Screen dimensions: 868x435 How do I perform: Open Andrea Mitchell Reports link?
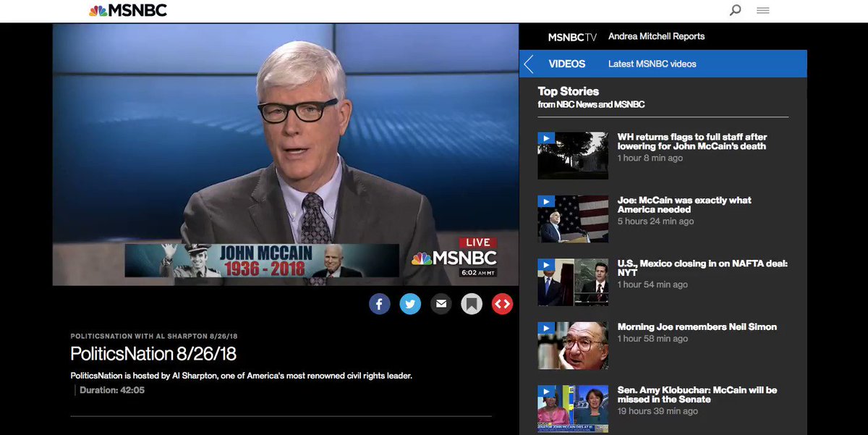(656, 36)
